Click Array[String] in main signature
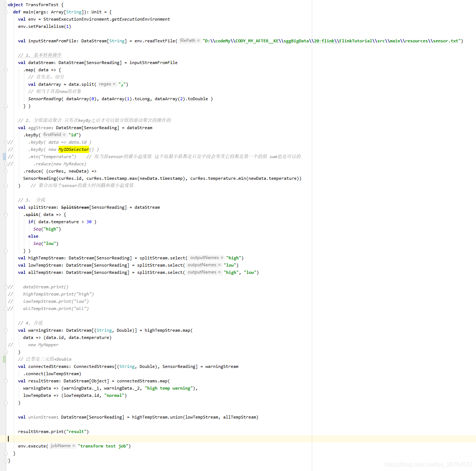Image resolution: width=476 pixels, height=471 pixels. pyautogui.click(x=68, y=12)
